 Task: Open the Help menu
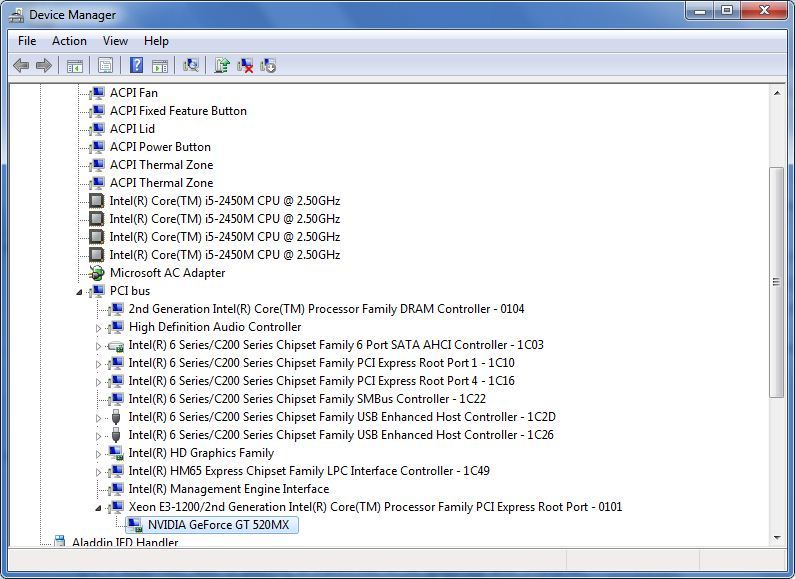point(156,41)
